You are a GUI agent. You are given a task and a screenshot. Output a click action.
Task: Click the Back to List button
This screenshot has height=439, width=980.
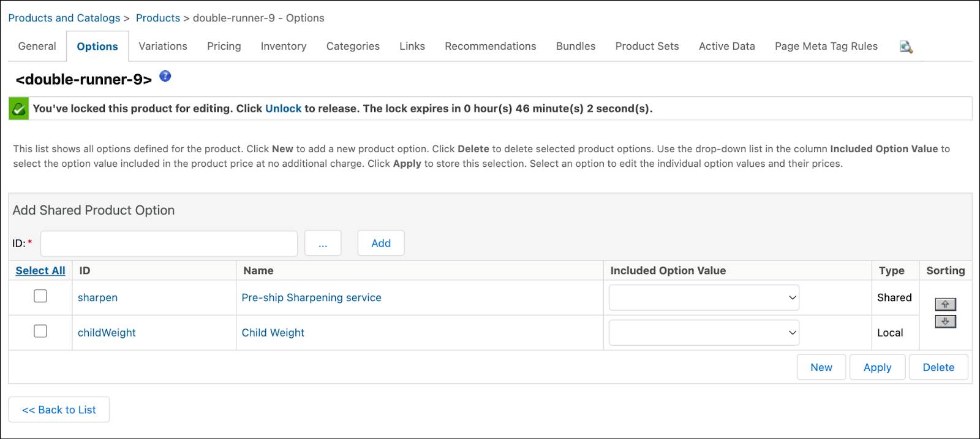(x=59, y=410)
